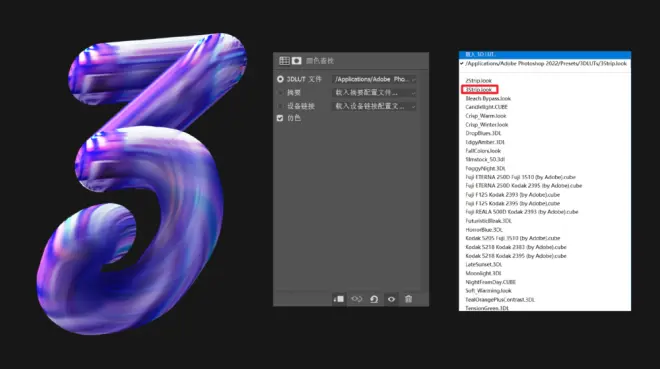Click the Color Lookup grid icon
The height and width of the screenshot is (369, 660).
point(284,61)
